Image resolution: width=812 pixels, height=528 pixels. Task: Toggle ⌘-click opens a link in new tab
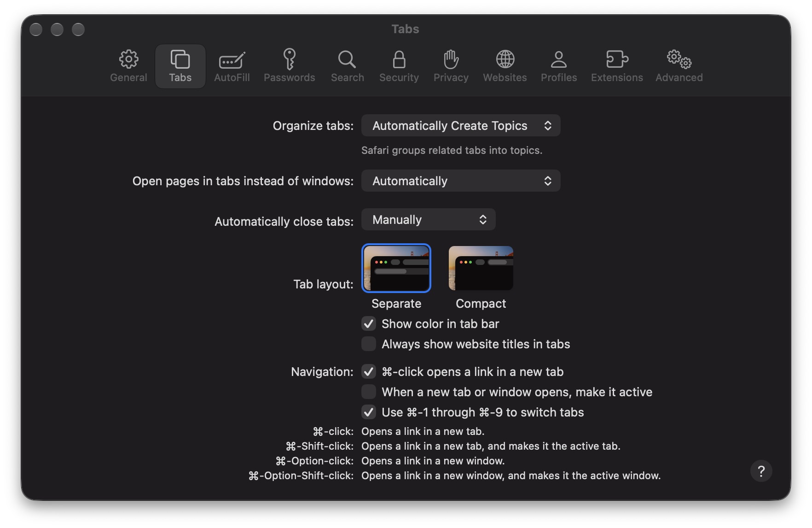(x=369, y=371)
